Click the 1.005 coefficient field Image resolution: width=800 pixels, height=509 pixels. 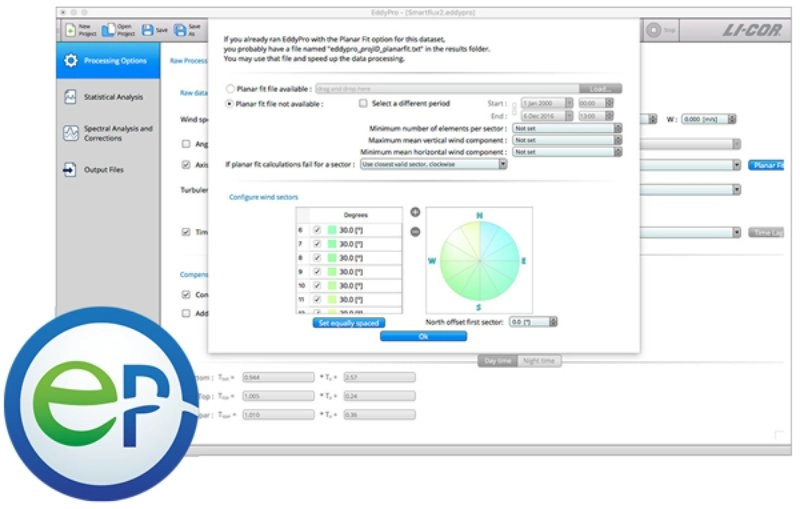point(279,396)
